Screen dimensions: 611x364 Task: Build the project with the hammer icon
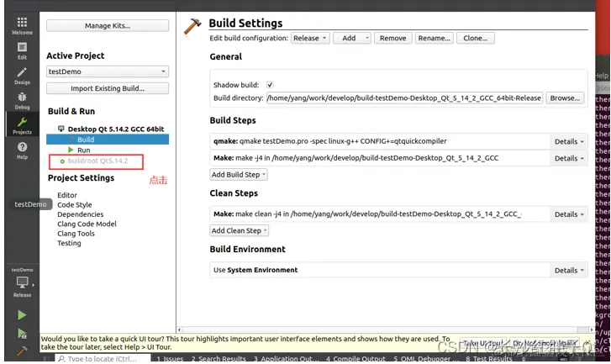[x=22, y=351]
